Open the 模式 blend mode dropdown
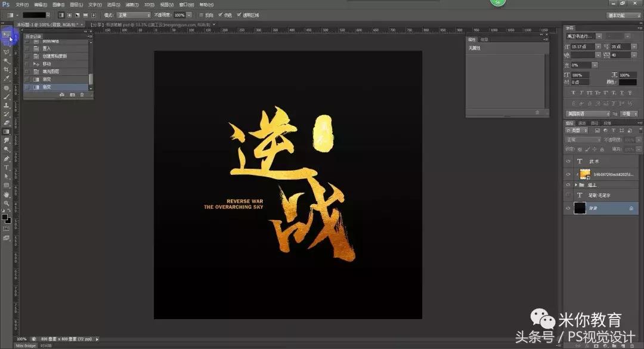Image resolution: width=644 pixels, height=349 pixels. click(x=135, y=16)
